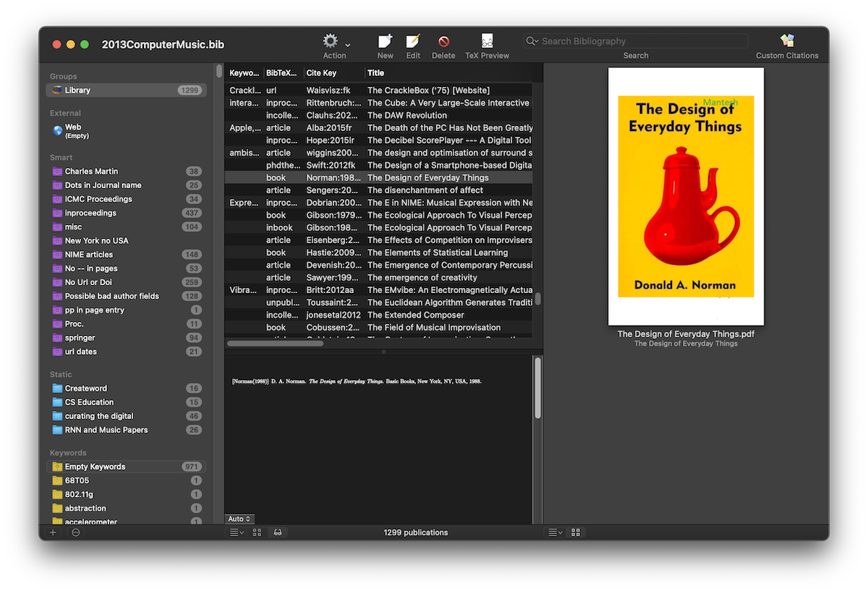The height and width of the screenshot is (592, 868).
Task: Open The Design of Everyday Things.pdf link
Action: (x=685, y=334)
